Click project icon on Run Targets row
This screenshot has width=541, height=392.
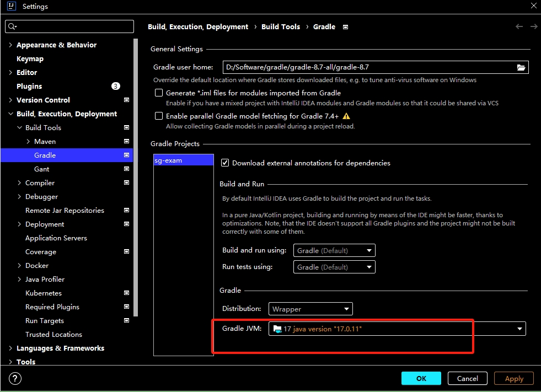pos(127,320)
